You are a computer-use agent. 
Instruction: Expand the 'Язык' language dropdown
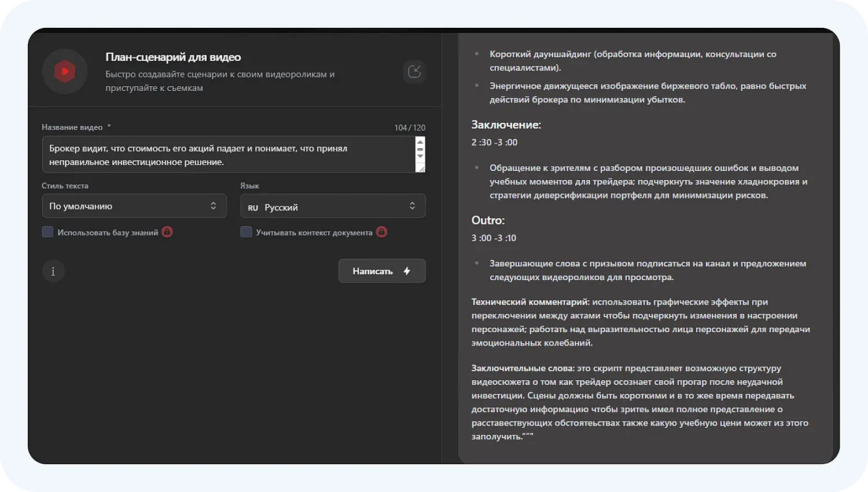(333, 206)
